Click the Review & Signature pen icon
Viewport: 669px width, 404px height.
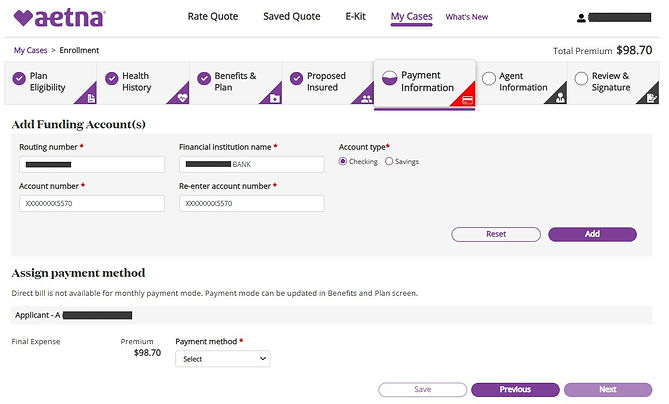(x=651, y=98)
